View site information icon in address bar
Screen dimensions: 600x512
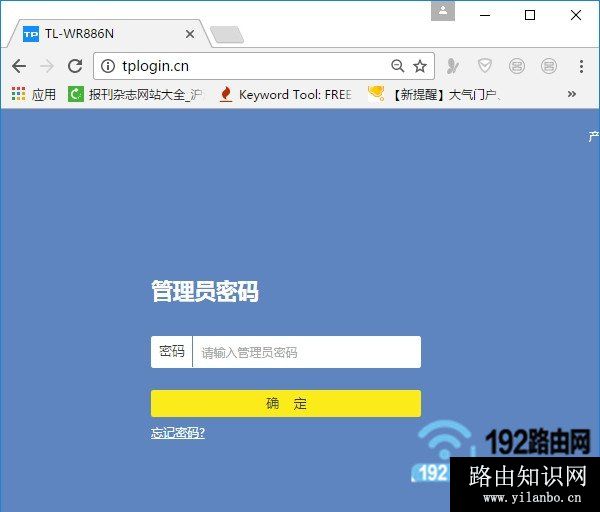[x=108, y=66]
